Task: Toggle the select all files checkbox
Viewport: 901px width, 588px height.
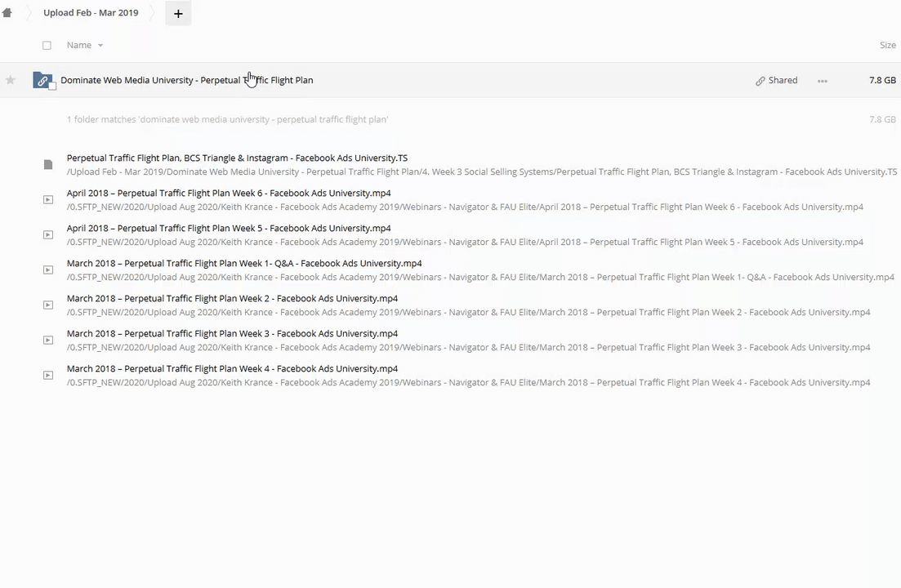Action: click(x=47, y=46)
